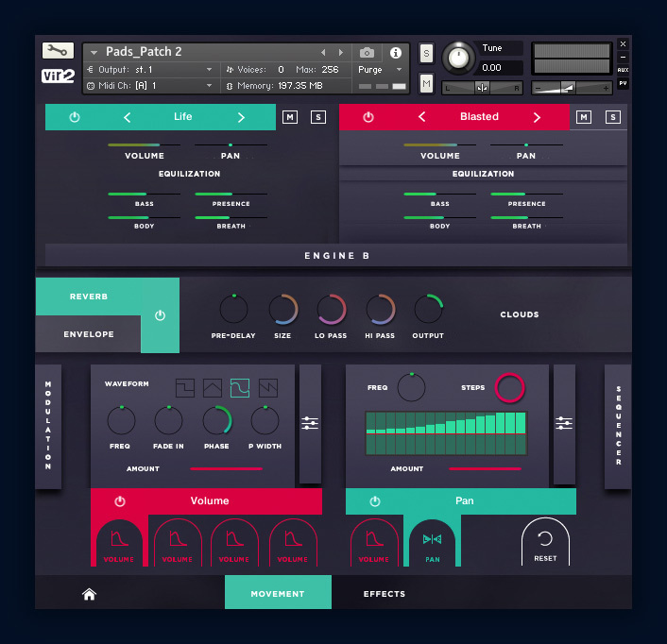Select second Volume target slot under Volume
Screen dimensions: 667x644
click(x=178, y=543)
